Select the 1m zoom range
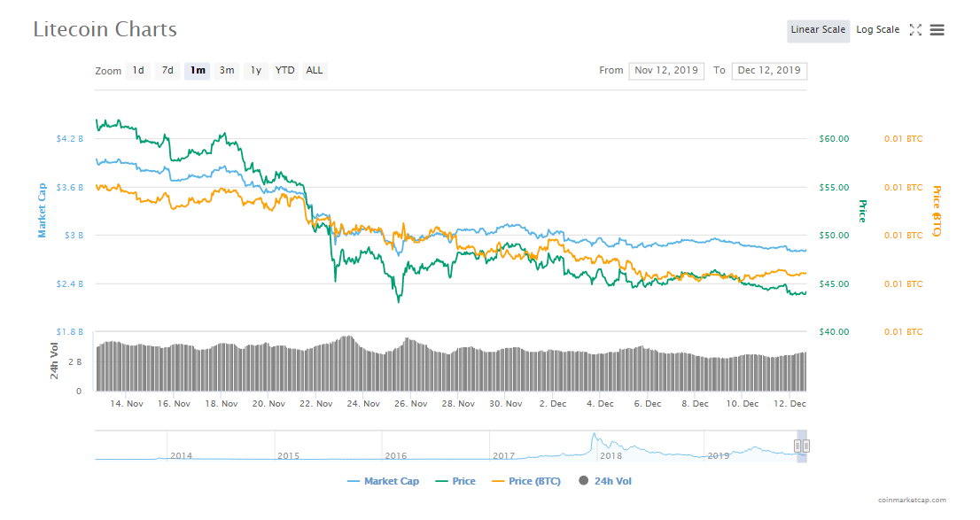Image resolution: width=980 pixels, height=520 pixels. coord(198,71)
